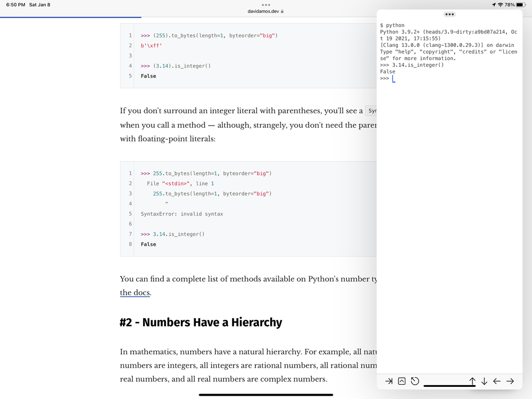The width and height of the screenshot is (532, 399).
Task: Tap the terminal slide-over home indicator bar
Action: pyautogui.click(x=450, y=385)
